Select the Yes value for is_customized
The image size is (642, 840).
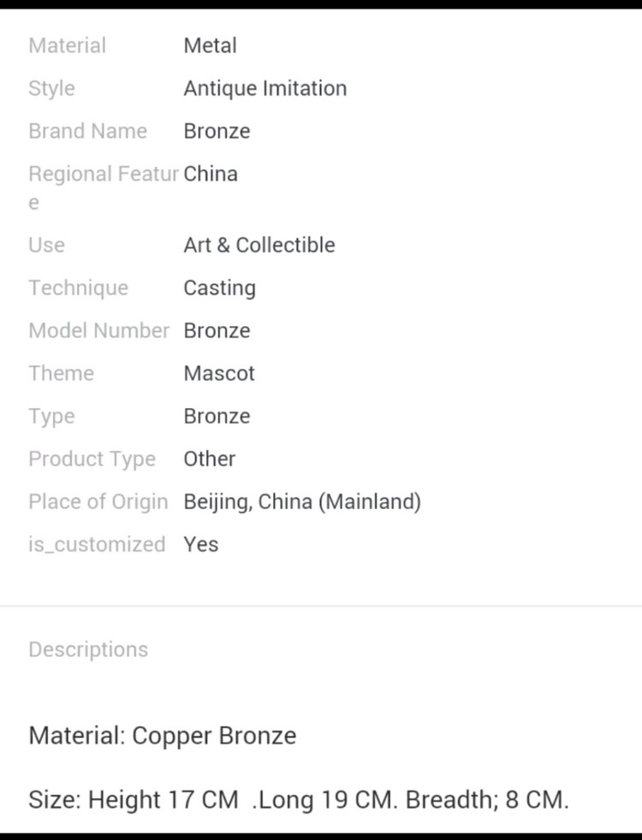200,544
